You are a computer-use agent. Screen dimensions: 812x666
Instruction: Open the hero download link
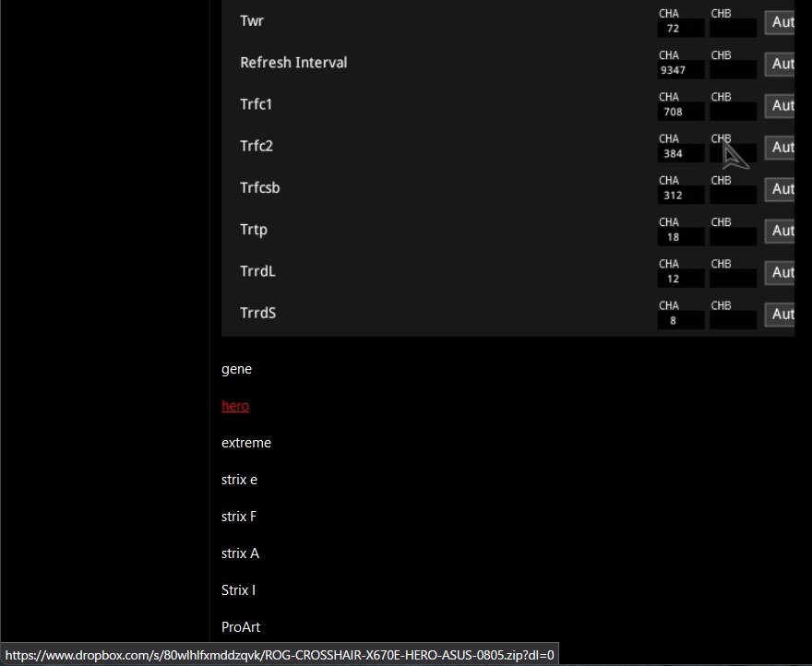(x=235, y=406)
